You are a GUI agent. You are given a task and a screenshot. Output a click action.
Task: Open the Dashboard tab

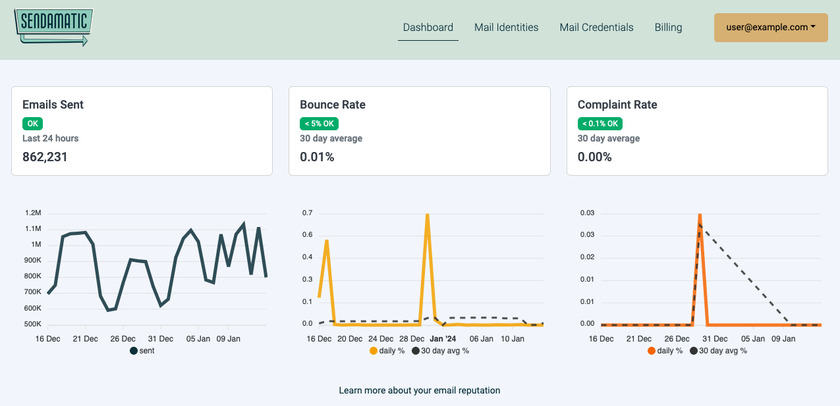coord(428,28)
